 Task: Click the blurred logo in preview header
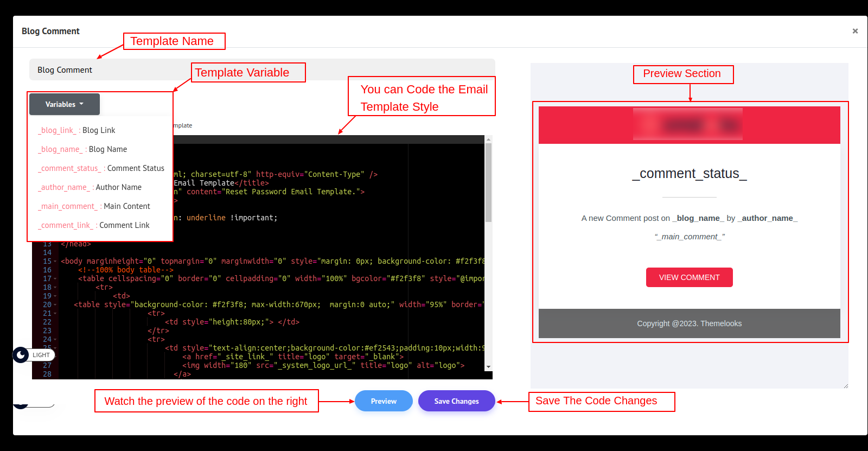(688, 125)
